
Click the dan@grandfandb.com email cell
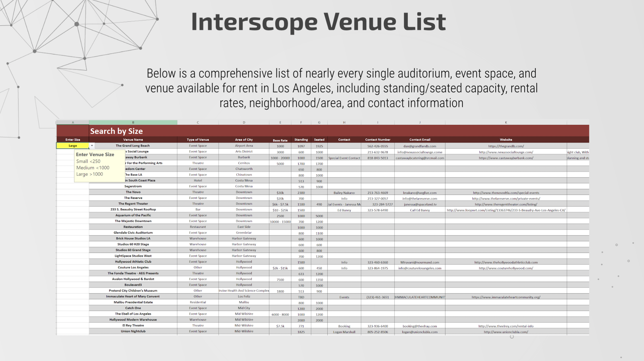pos(420,146)
